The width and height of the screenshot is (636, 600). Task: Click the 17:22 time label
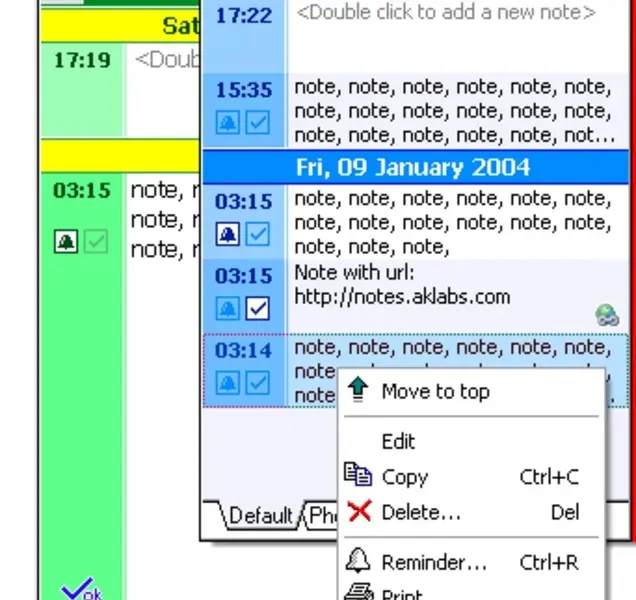[x=243, y=16]
